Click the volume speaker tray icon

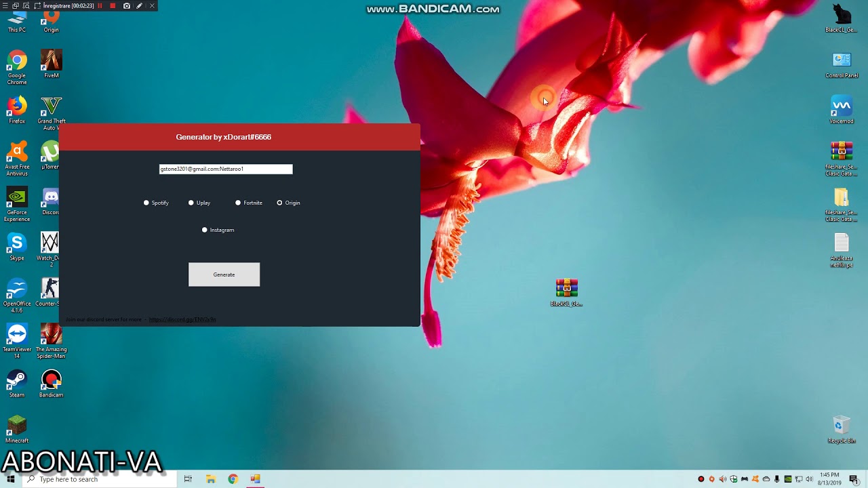coord(809,479)
